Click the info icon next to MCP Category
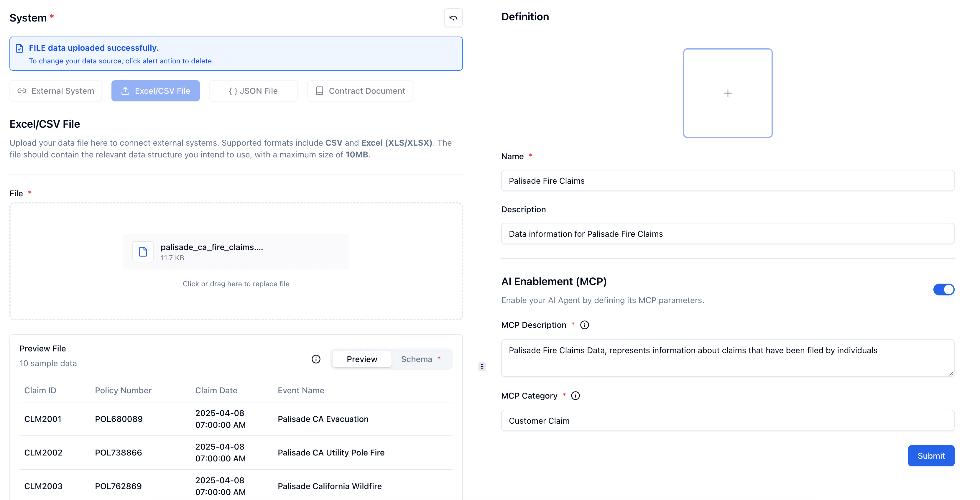Image resolution: width=980 pixels, height=500 pixels. [x=575, y=396]
